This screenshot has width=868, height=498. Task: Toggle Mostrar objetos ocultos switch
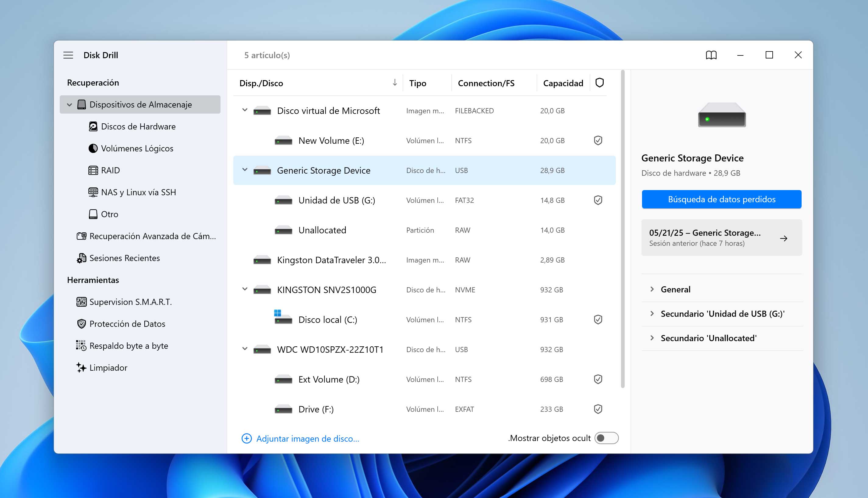click(606, 438)
